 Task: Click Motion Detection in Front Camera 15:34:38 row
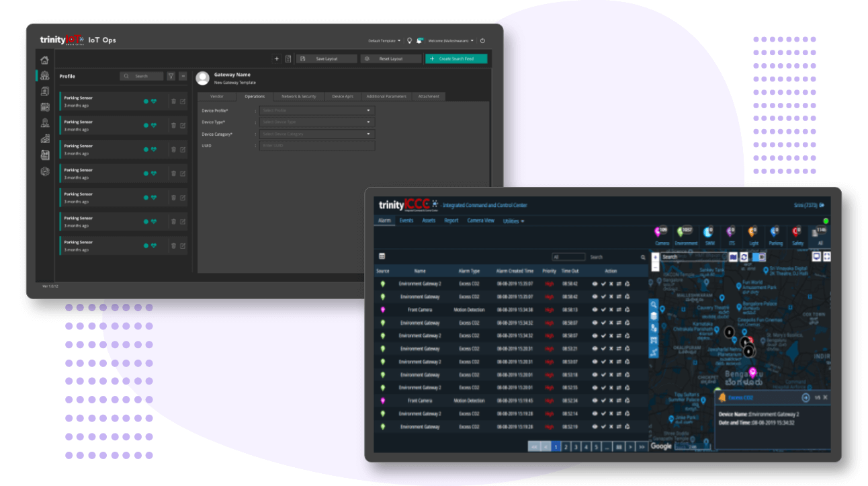469,310
